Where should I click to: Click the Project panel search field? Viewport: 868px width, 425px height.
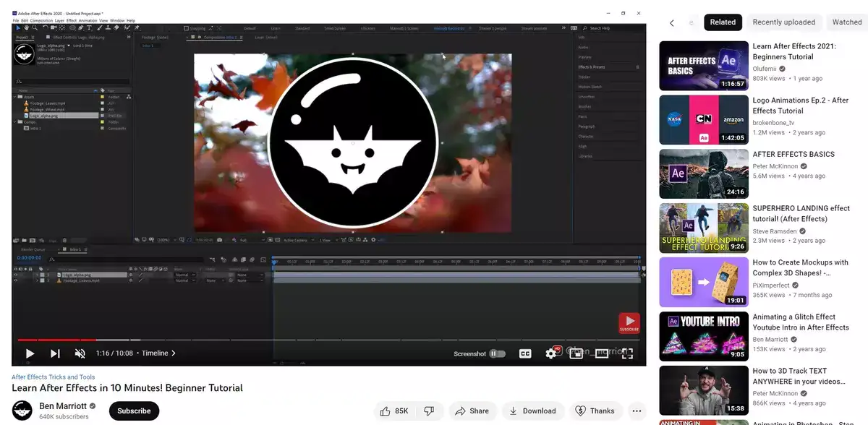72,82
